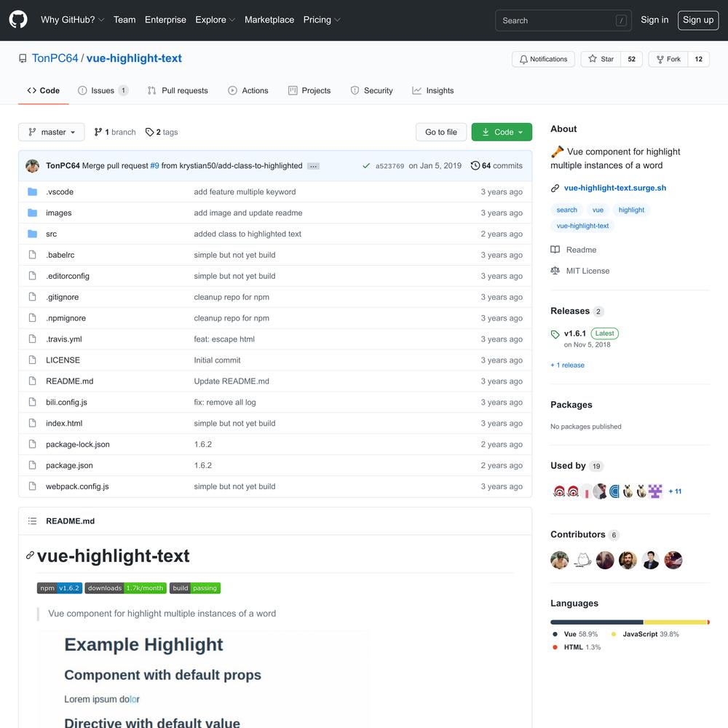This screenshot has height=728, width=728.
Task: Expand the commit message ellipsis button
Action: (x=313, y=166)
